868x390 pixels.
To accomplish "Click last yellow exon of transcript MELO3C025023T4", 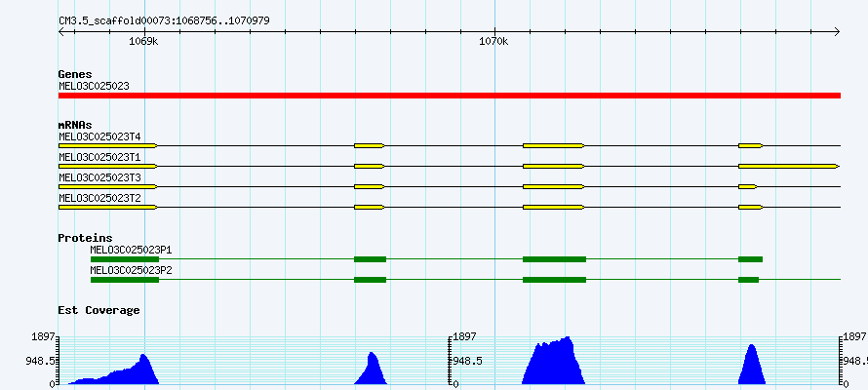I will click(751, 145).
